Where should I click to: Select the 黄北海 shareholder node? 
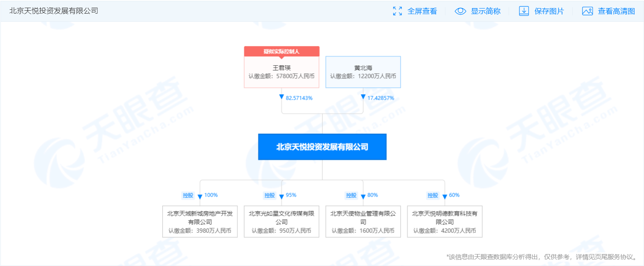point(363,72)
